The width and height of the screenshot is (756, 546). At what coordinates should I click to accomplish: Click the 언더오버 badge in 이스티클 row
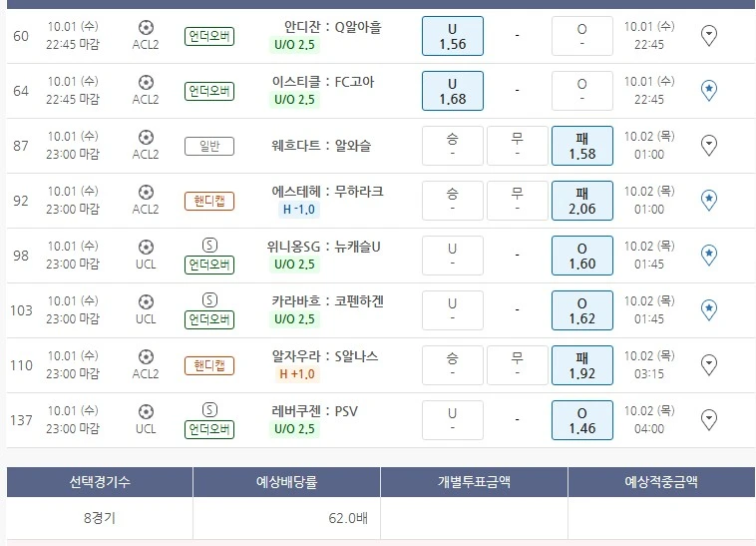pos(209,91)
